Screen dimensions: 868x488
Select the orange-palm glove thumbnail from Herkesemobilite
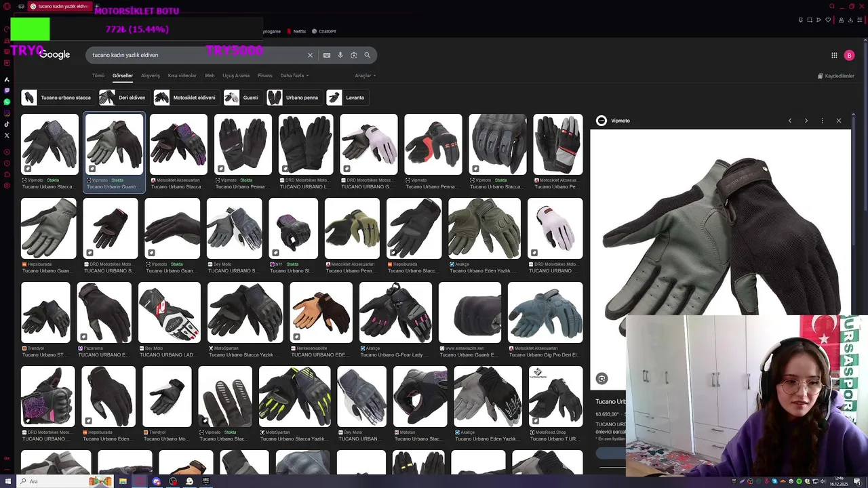point(321,312)
